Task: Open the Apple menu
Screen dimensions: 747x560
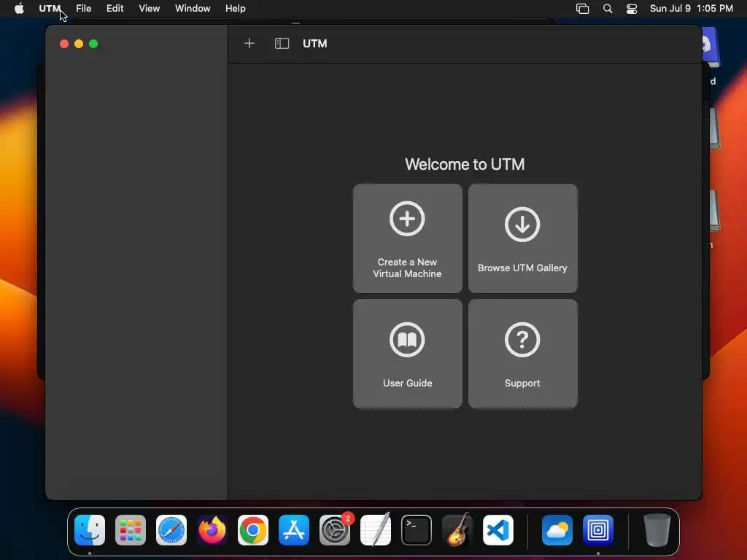Action: click(19, 9)
